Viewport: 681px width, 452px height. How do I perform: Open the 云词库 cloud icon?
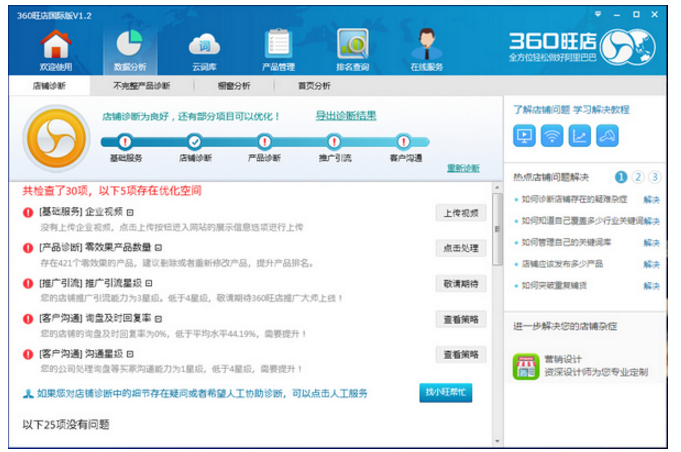click(204, 45)
